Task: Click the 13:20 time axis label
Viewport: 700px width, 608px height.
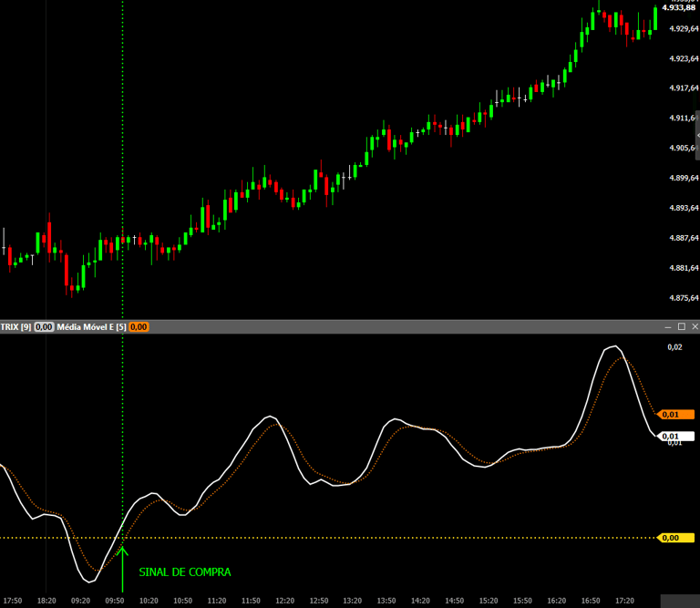Action: pos(352,601)
